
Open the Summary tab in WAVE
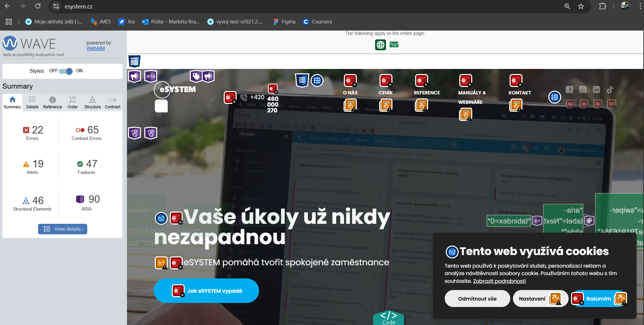click(x=13, y=103)
